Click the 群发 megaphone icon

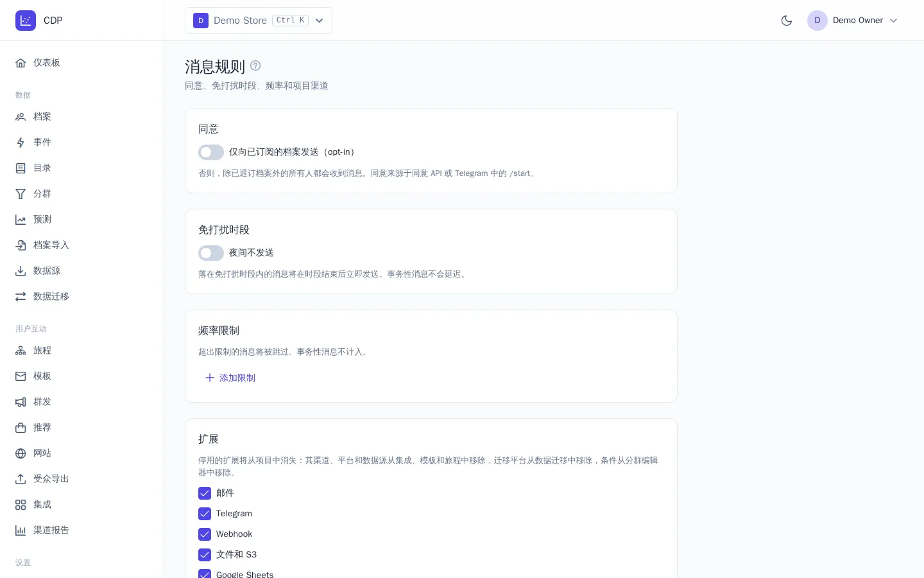click(x=21, y=402)
